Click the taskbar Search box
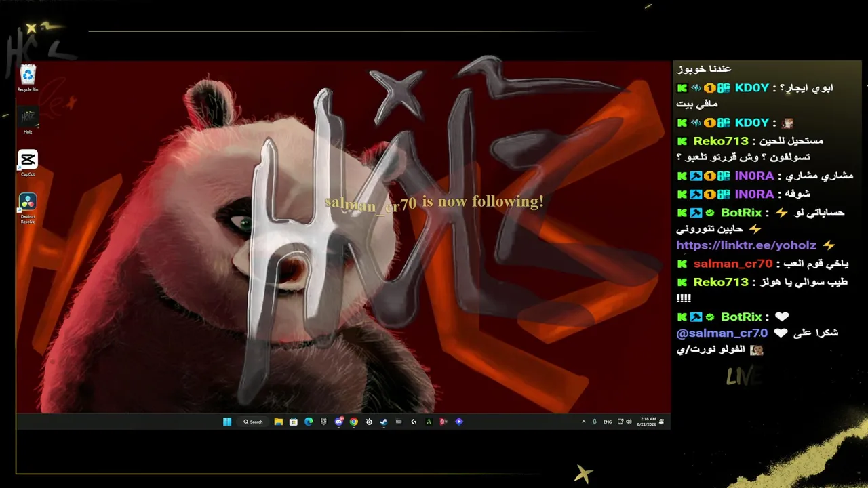868x488 pixels. click(254, 422)
